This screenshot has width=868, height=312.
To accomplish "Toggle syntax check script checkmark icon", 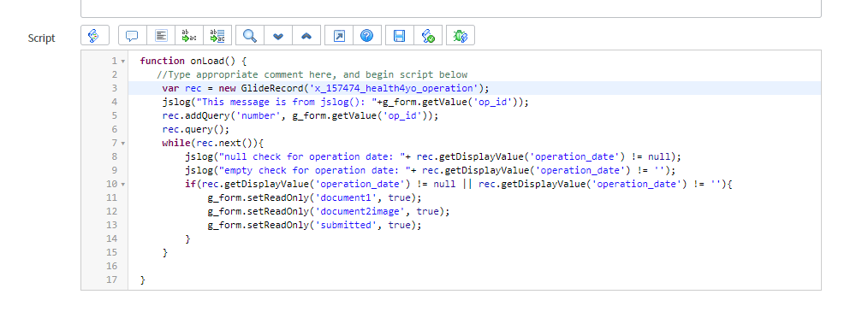I will point(428,36).
